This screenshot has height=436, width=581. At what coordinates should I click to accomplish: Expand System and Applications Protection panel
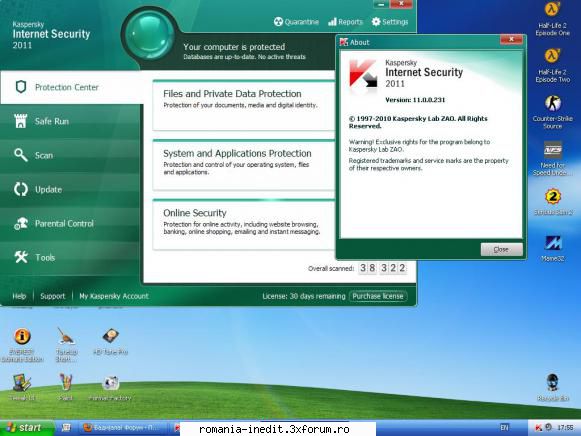pos(244,165)
